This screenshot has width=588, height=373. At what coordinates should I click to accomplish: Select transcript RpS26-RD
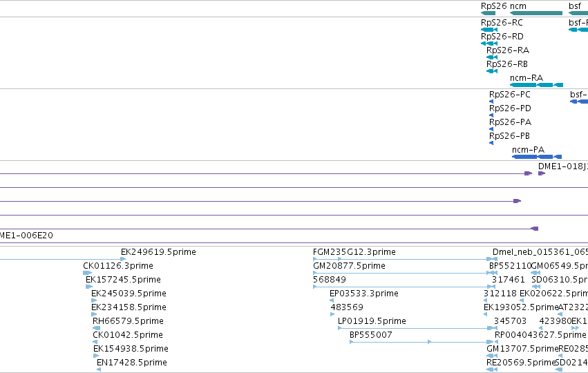[502, 37]
